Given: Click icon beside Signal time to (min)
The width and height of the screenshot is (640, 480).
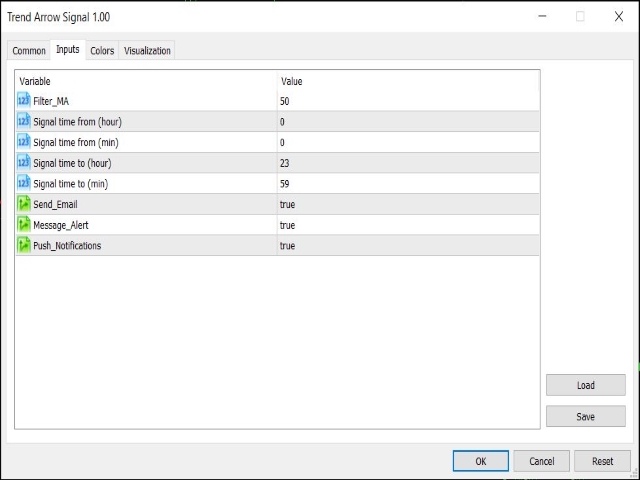Looking at the screenshot, I should [x=24, y=183].
